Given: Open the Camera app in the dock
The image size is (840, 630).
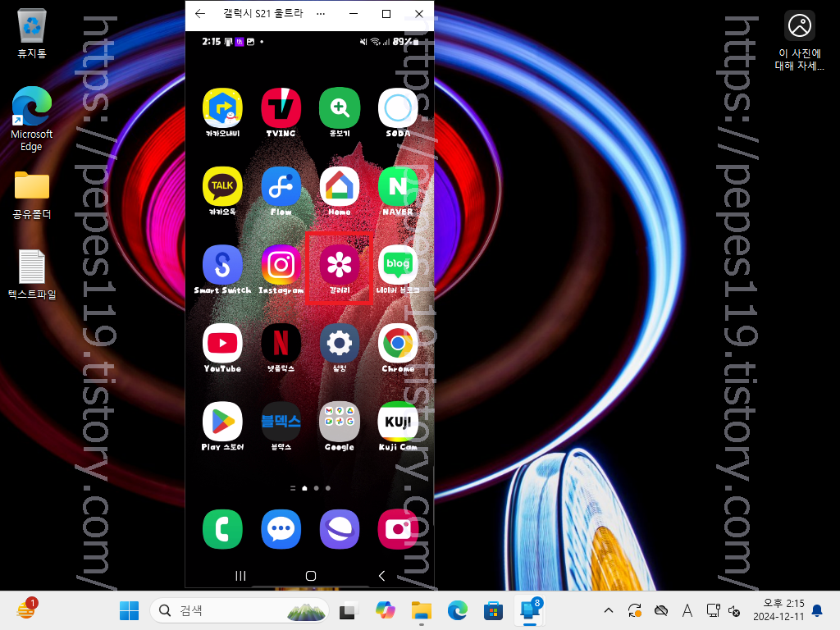Looking at the screenshot, I should [x=398, y=529].
